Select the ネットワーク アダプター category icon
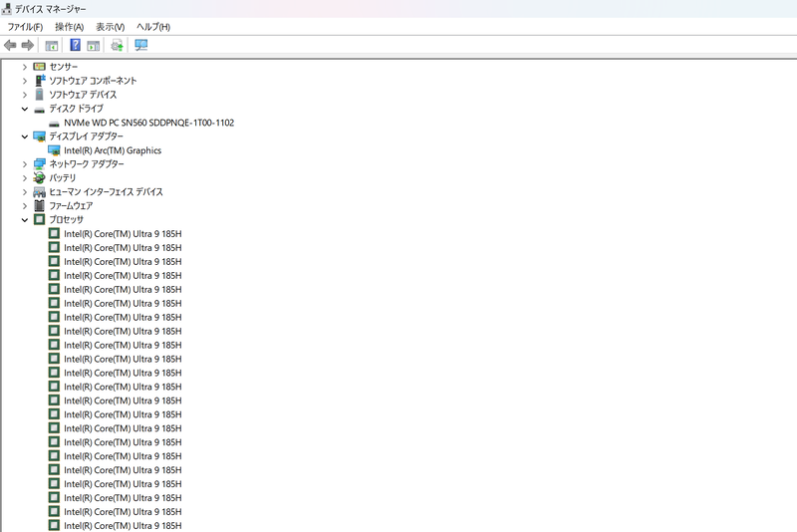Screen dimensions: 797x532 coord(39,163)
